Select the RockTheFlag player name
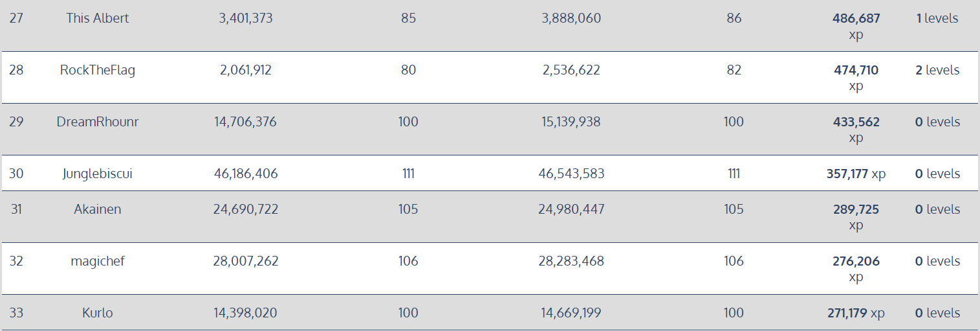This screenshot has width=980, height=331. pyautogui.click(x=98, y=70)
